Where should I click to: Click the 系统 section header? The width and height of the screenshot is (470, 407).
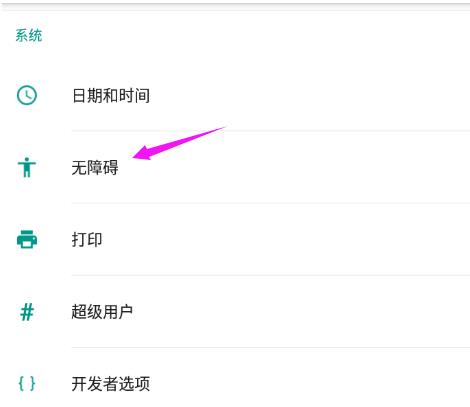(29, 35)
